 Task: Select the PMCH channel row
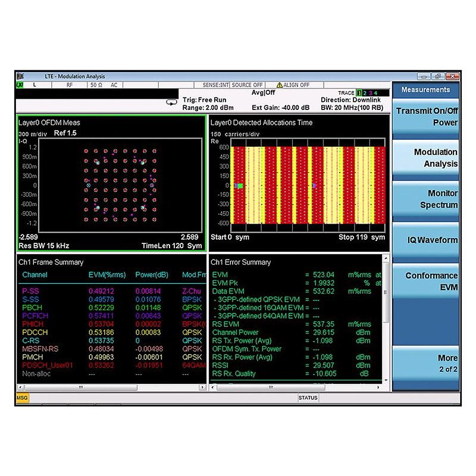[112, 357]
